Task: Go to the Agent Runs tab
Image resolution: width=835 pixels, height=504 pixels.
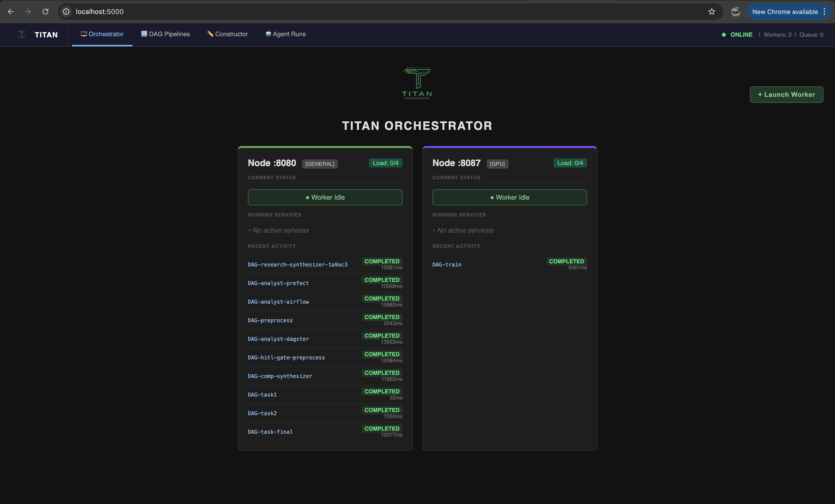Action: coord(285,34)
